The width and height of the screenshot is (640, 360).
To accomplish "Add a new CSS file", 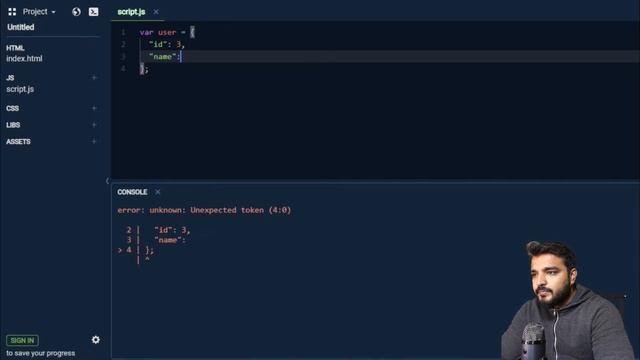I will [x=94, y=108].
